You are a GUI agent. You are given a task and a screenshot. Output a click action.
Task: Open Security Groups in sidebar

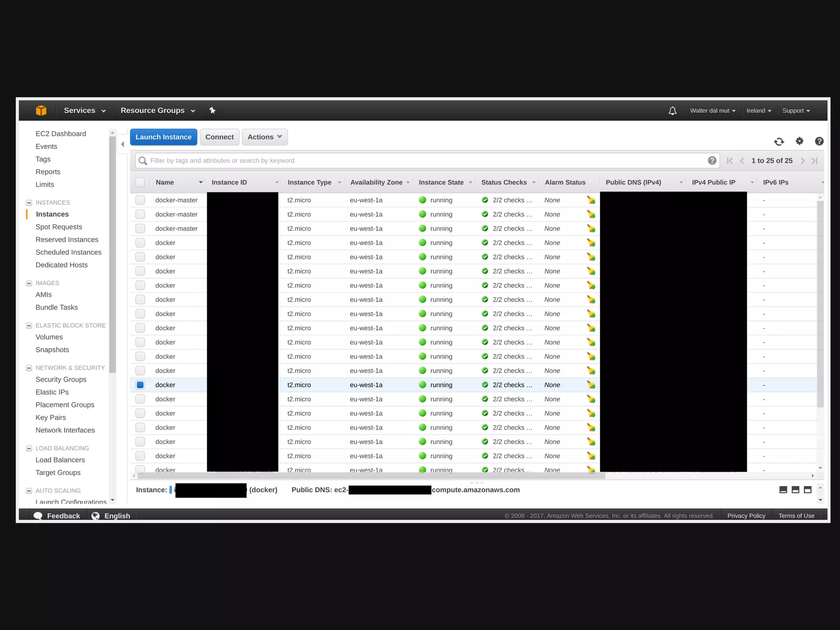coord(61,380)
